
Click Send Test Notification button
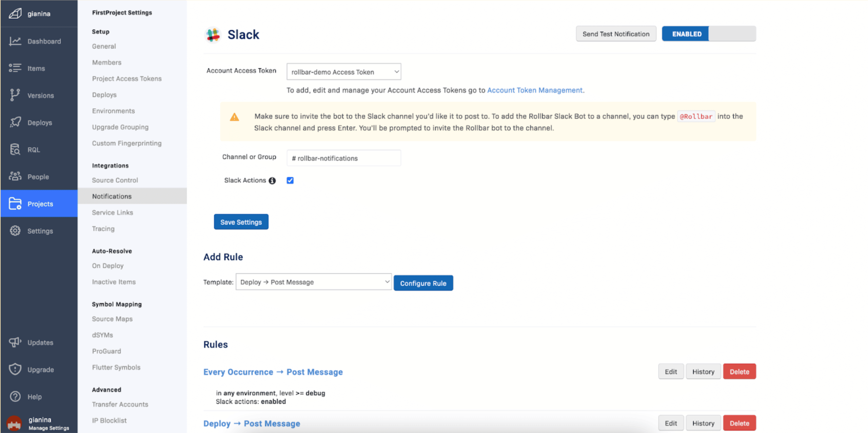tap(616, 34)
